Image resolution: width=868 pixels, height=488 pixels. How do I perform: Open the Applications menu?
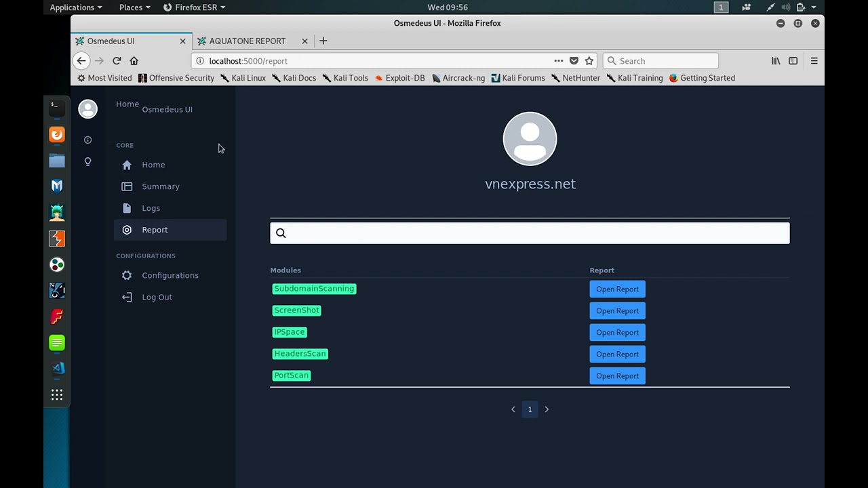(76, 7)
